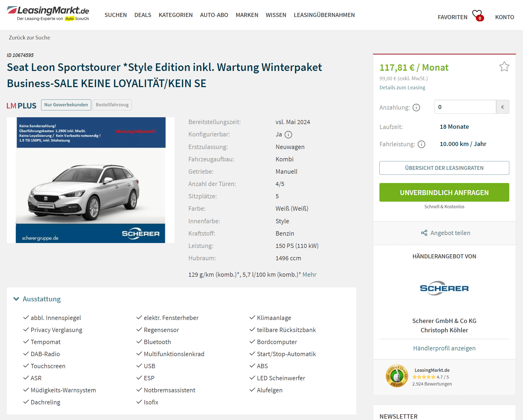
Task: Go back via Zurück zur Suche
Action: [x=29, y=38]
